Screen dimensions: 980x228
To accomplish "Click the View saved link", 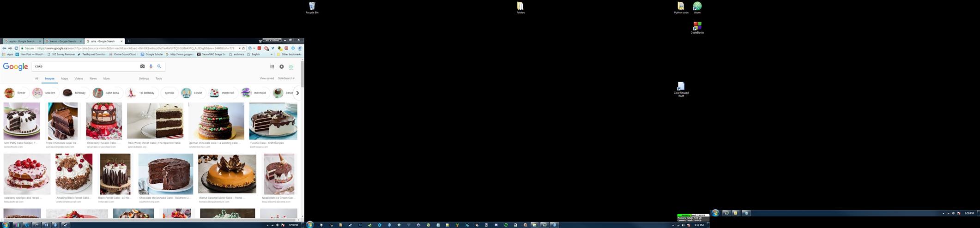I will click(x=266, y=78).
